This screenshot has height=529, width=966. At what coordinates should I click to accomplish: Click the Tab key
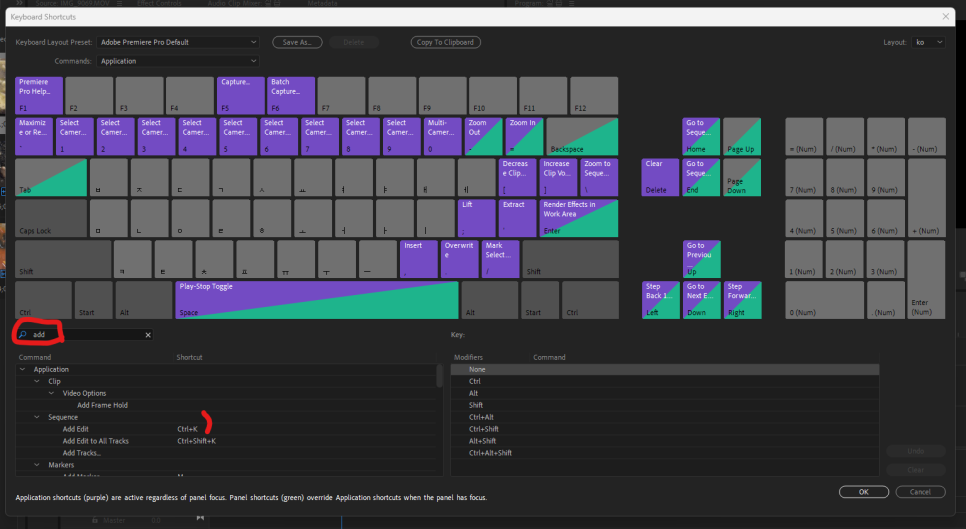point(51,177)
